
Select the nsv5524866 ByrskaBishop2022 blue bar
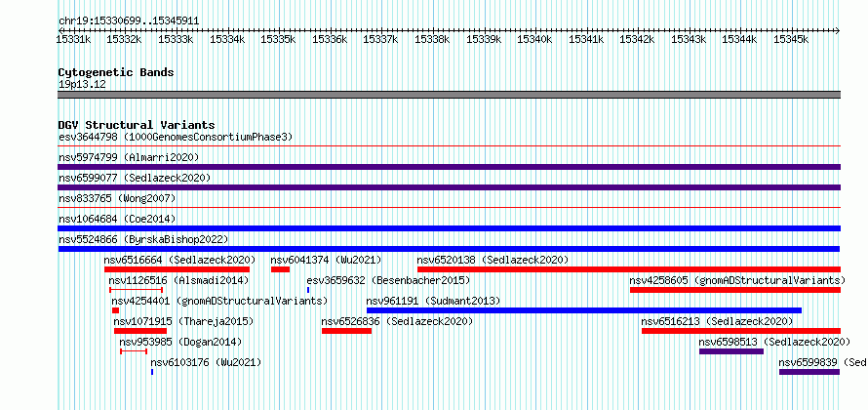coord(449,249)
